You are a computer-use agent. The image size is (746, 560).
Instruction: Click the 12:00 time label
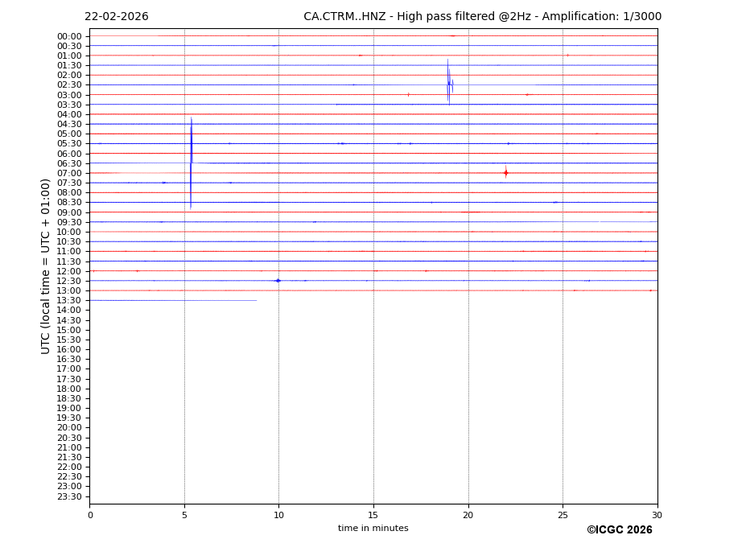[69, 271]
